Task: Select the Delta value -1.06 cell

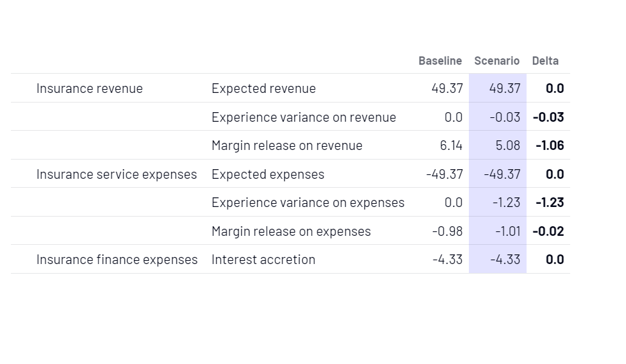Action: 550,145
